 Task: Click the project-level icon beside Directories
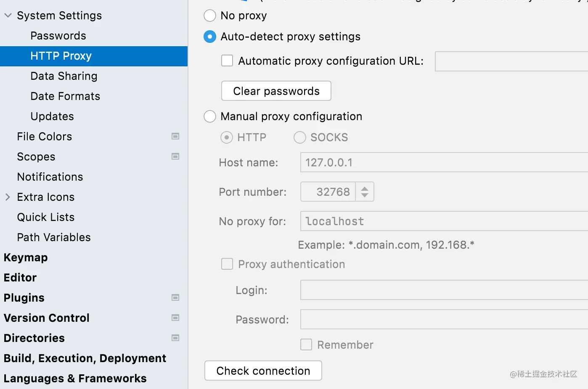(x=175, y=338)
